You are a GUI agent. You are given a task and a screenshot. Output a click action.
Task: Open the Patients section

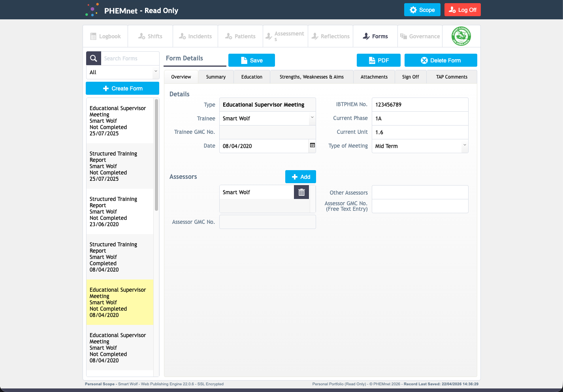[x=241, y=36]
